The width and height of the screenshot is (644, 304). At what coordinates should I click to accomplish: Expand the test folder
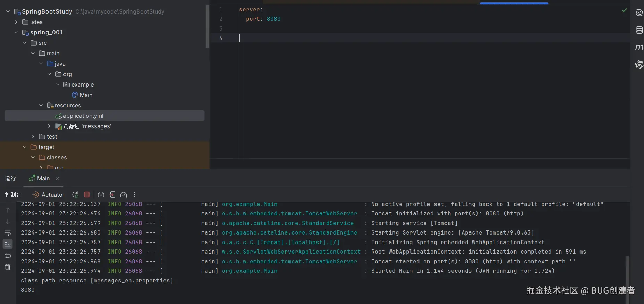[x=33, y=137]
